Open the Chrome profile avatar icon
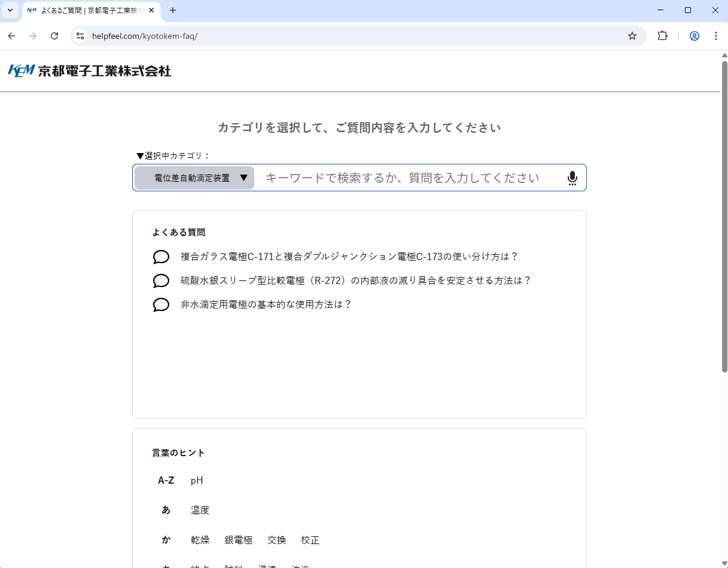 [x=694, y=36]
